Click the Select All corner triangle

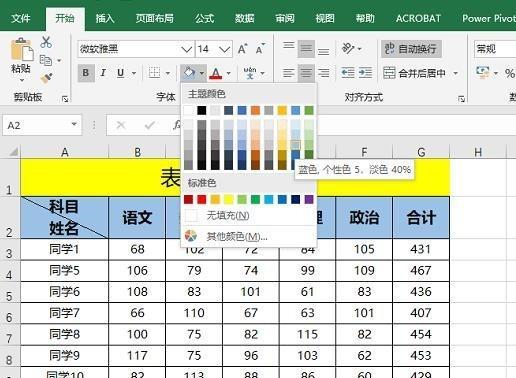tap(13, 152)
